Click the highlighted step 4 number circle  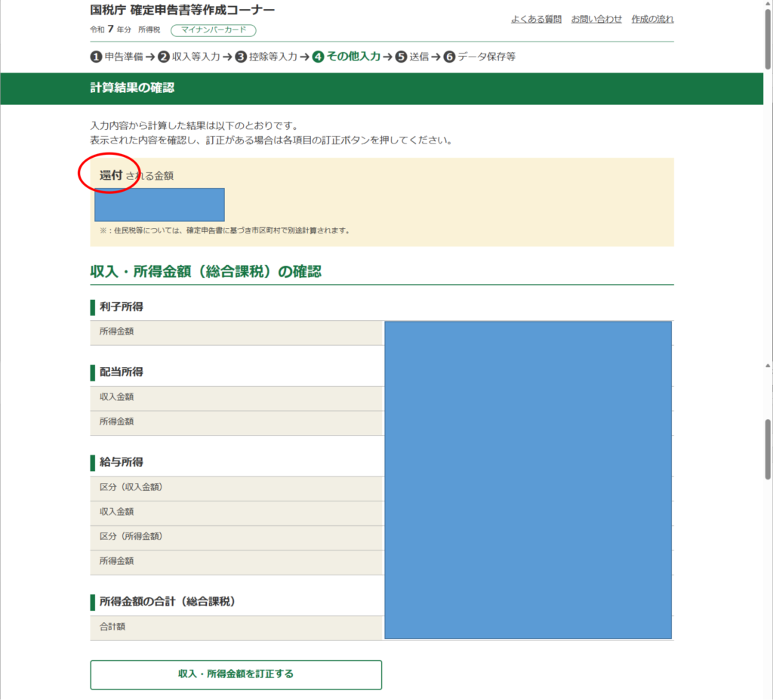pyautogui.click(x=318, y=57)
